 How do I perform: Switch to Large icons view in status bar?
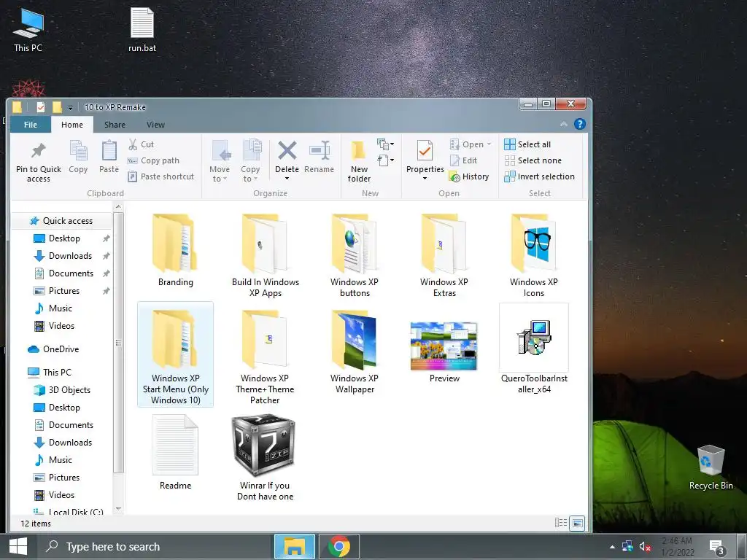pyautogui.click(x=577, y=524)
